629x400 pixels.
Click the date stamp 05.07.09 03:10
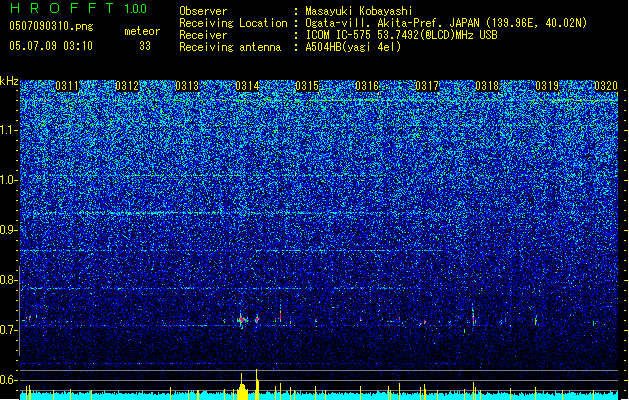pyautogui.click(x=51, y=46)
